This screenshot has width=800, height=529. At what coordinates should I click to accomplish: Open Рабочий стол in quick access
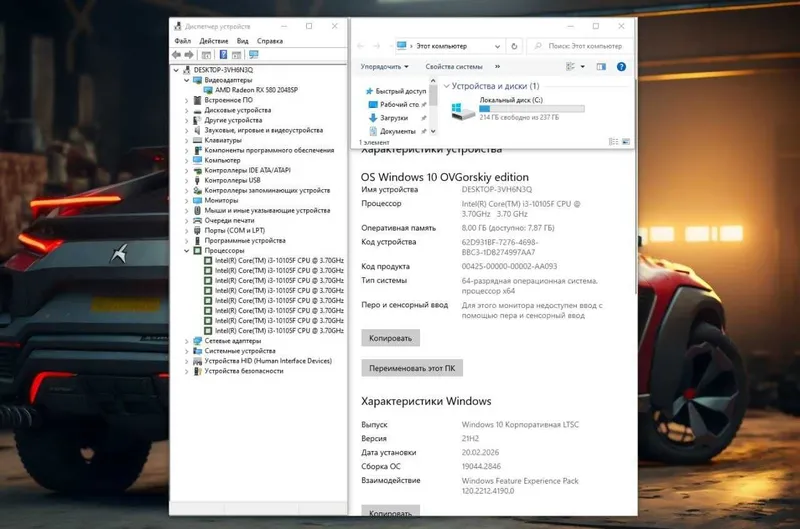point(399,105)
